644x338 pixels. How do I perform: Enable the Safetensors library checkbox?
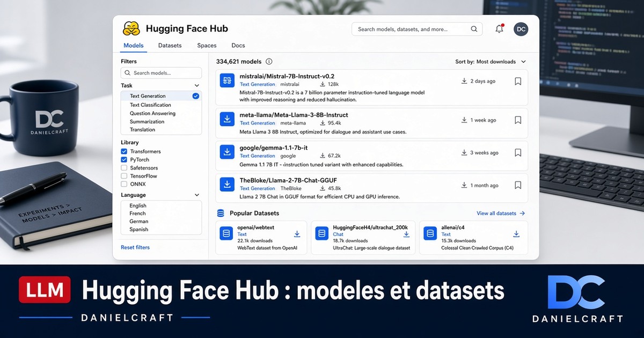(x=124, y=167)
